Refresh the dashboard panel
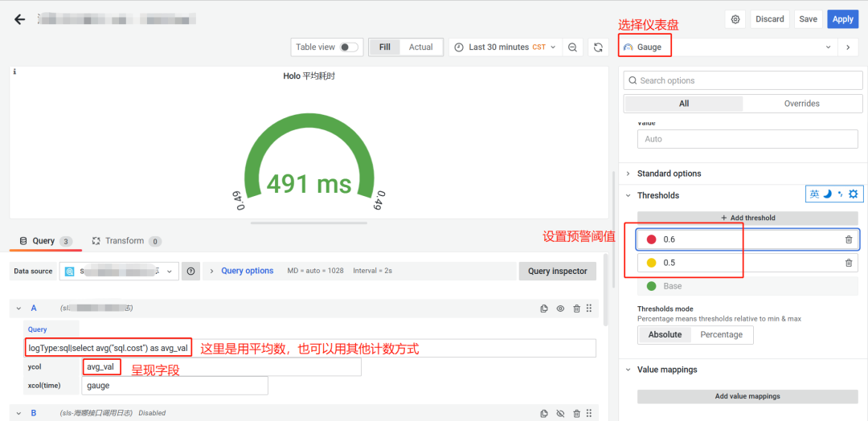868x421 pixels. coord(598,47)
